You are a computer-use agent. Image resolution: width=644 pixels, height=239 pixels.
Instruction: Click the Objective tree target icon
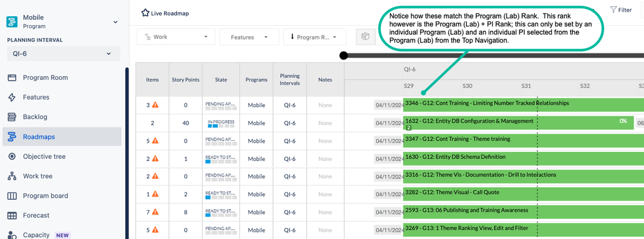pos(12,156)
